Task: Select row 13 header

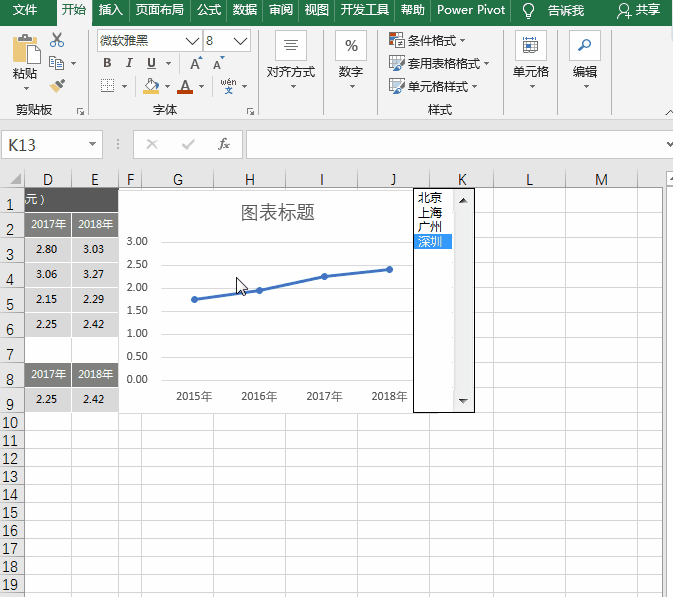Action: tap(10, 476)
